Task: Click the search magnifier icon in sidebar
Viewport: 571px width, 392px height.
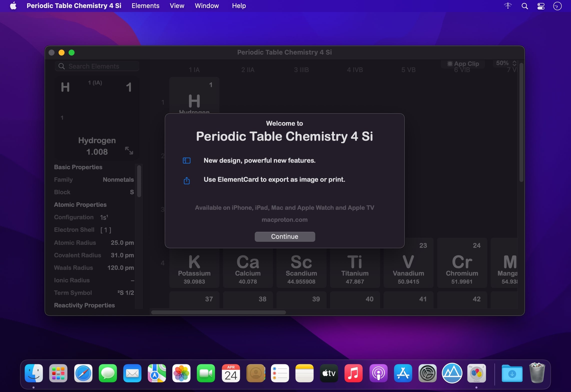Action: 61,66
